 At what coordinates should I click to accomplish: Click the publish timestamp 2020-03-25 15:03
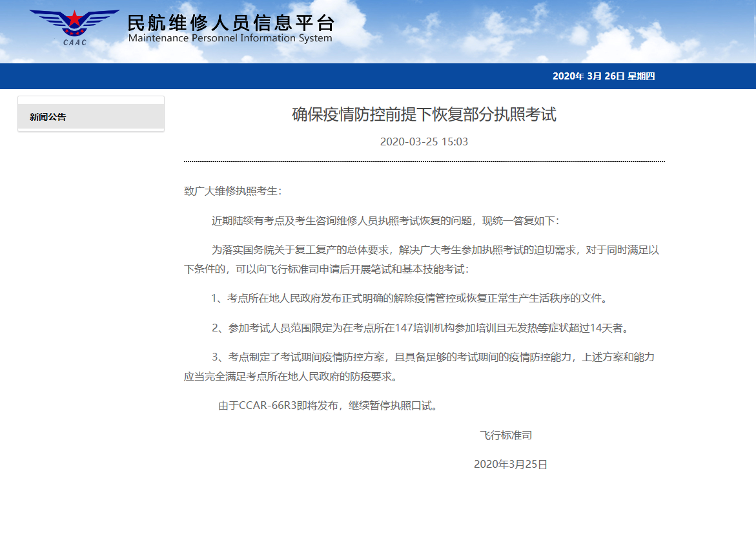click(424, 142)
